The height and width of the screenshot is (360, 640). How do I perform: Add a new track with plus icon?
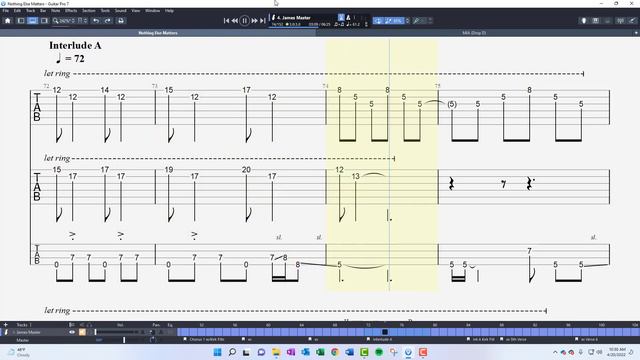click(5, 325)
